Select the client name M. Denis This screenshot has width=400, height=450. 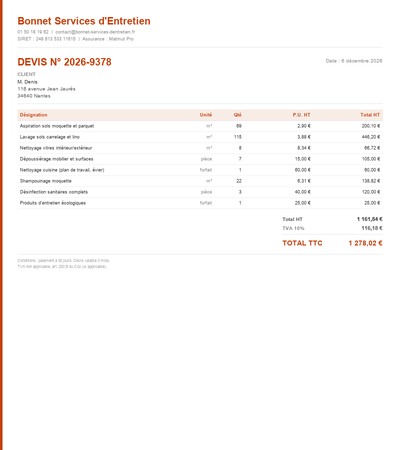[x=27, y=82]
